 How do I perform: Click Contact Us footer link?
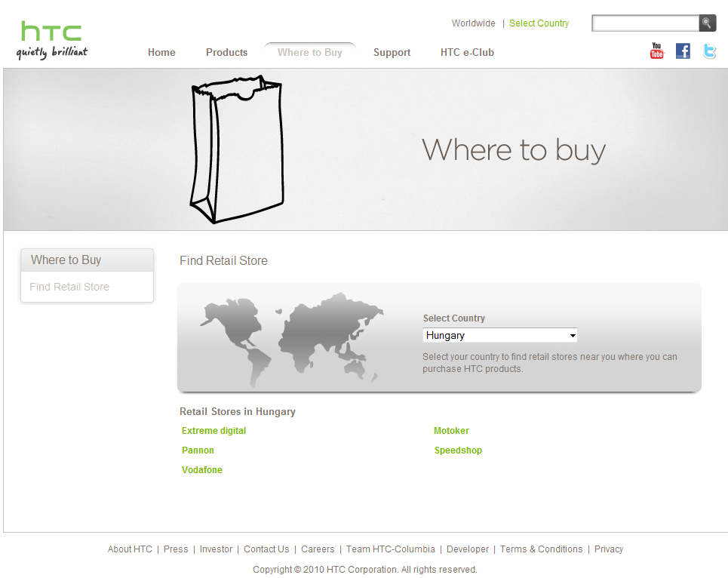(266, 549)
